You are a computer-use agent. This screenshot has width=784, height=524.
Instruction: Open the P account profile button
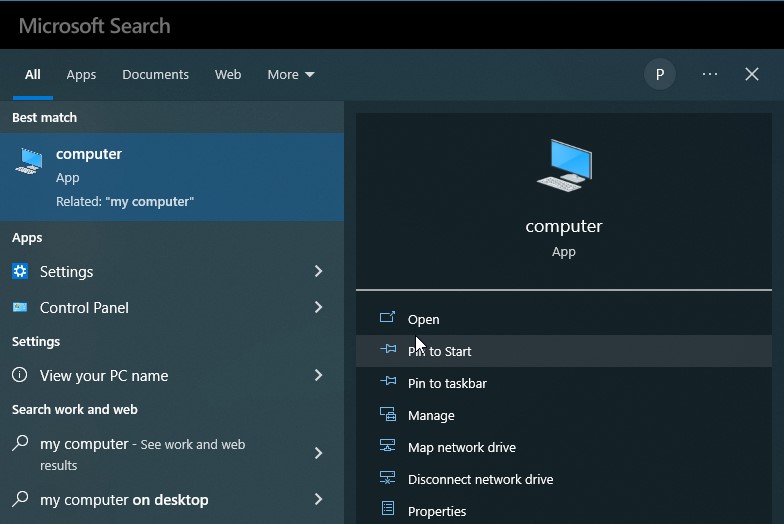coord(660,74)
